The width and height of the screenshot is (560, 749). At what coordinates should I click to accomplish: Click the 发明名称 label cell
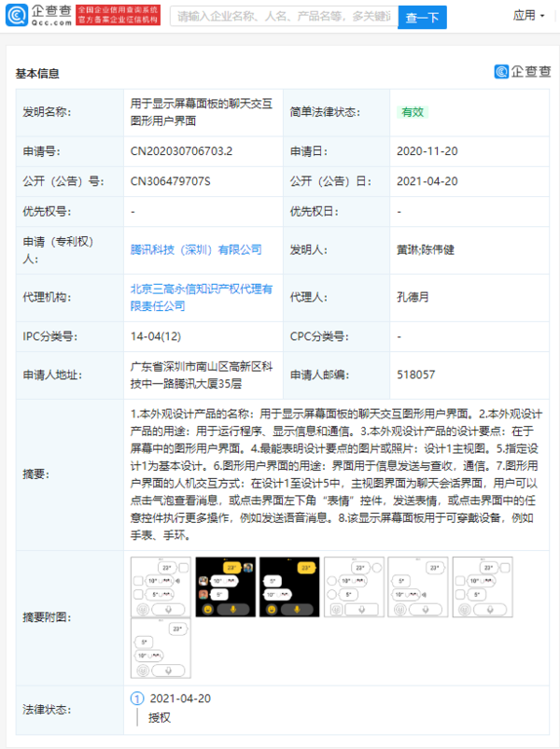[70, 112]
